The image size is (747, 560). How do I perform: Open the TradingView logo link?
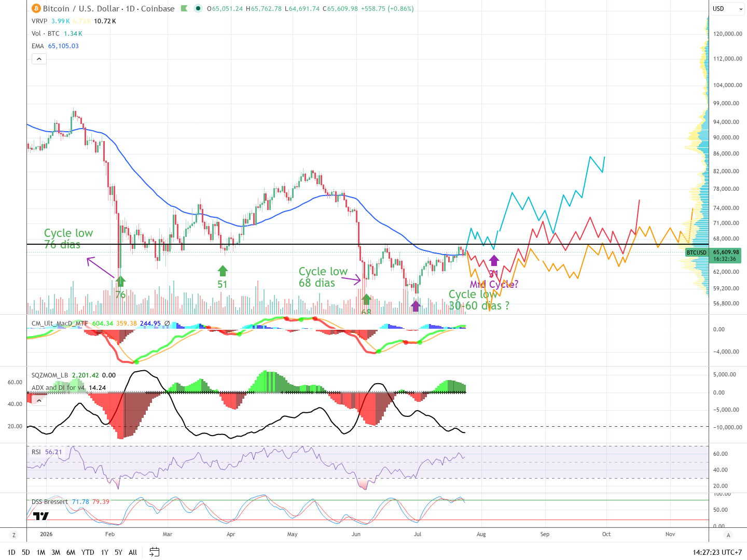pyautogui.click(x=41, y=516)
